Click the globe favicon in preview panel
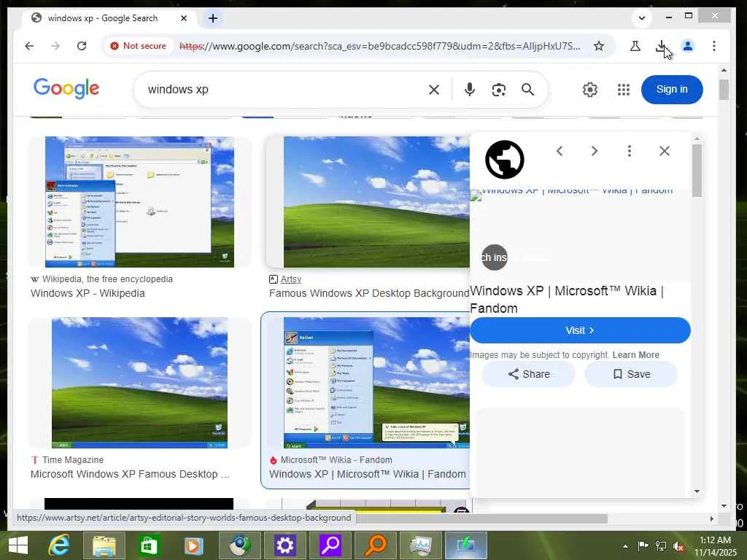The width and height of the screenshot is (747, 560). pyautogui.click(x=505, y=160)
